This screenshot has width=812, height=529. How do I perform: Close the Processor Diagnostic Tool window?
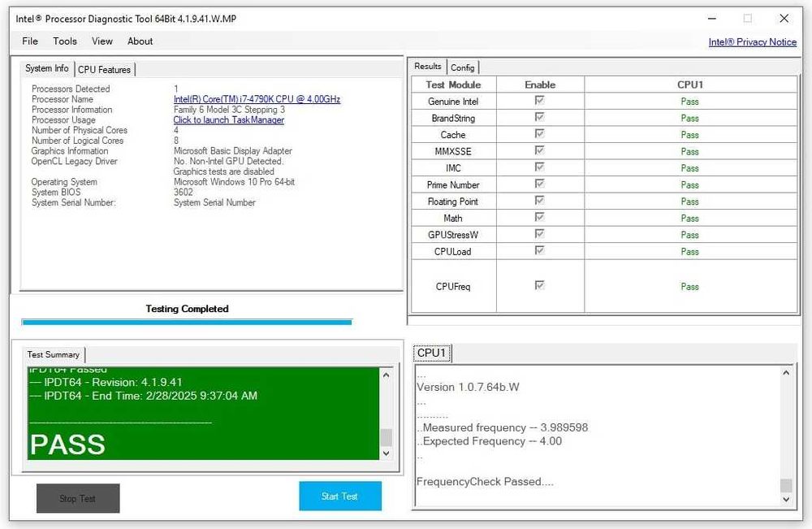(x=784, y=19)
